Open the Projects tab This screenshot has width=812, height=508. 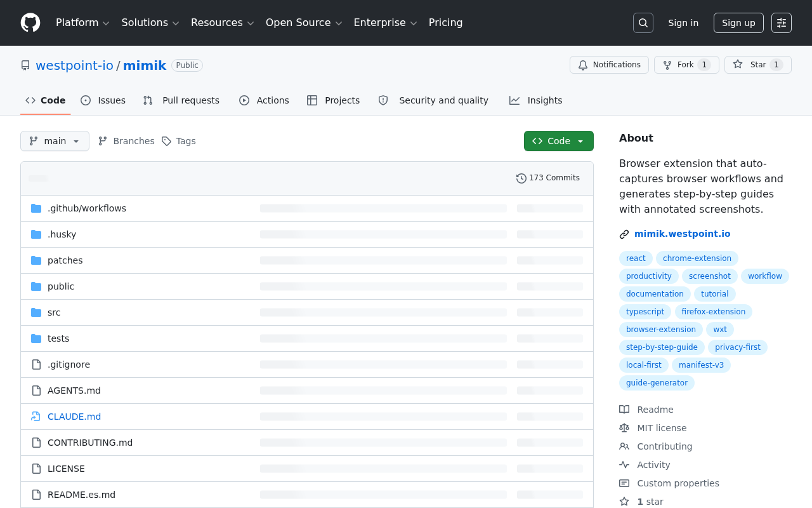(333, 100)
